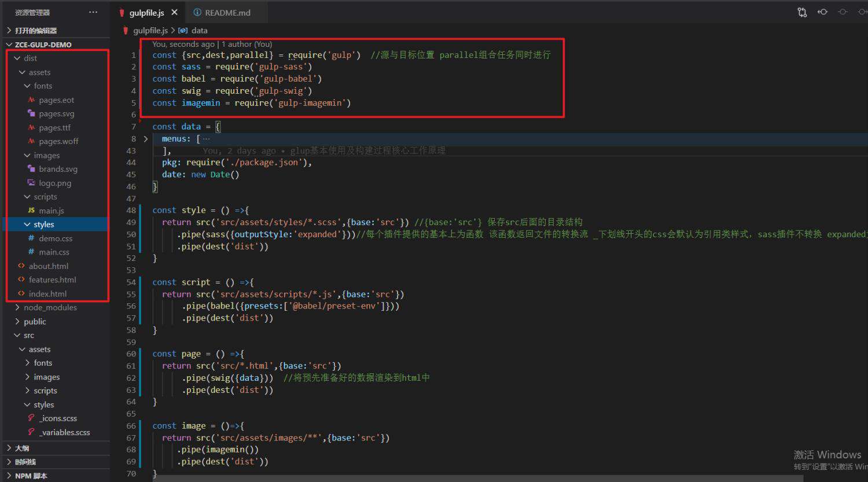Place cursor on 'const script' declaration

(181, 282)
